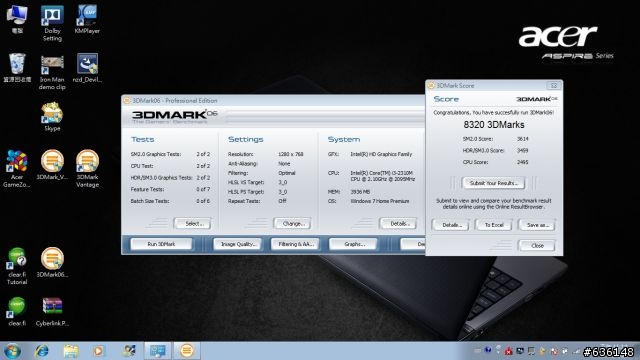Image resolution: width=640 pixels, height=360 pixels.
Task: Open the Computer desktop icon
Action: (x=17, y=19)
